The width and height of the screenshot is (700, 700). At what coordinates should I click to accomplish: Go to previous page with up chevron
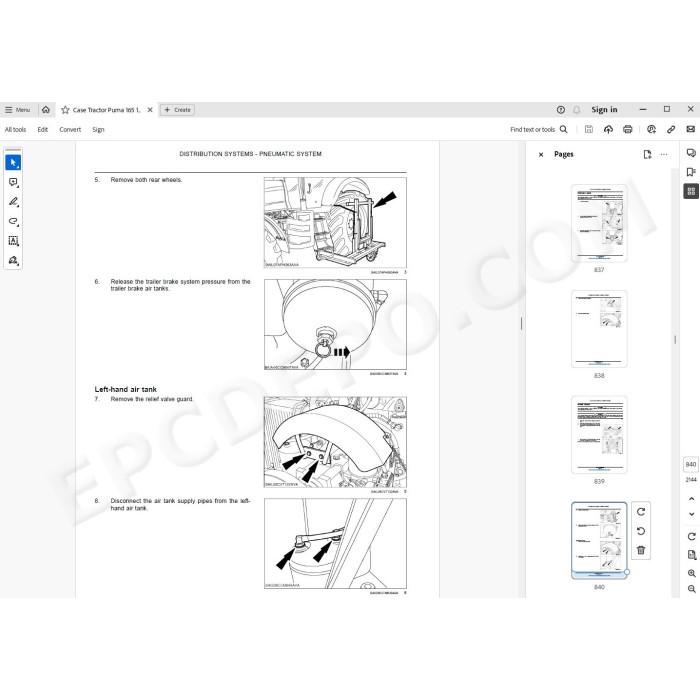692,499
